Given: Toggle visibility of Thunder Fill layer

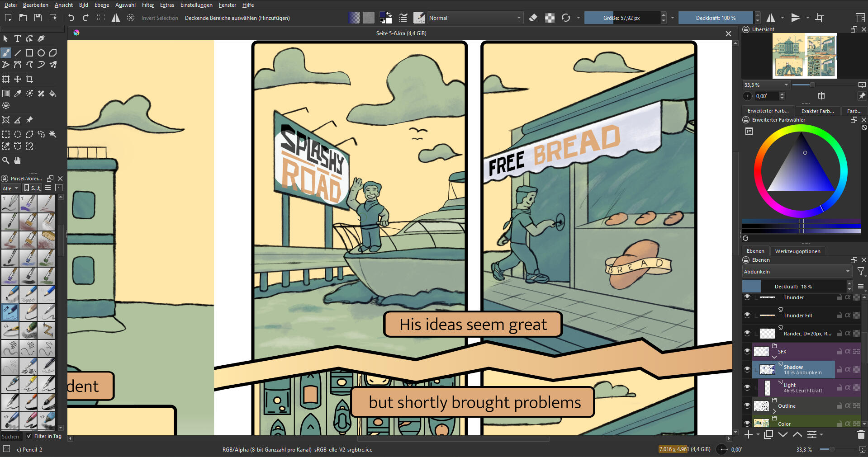Looking at the screenshot, I should tap(747, 315).
